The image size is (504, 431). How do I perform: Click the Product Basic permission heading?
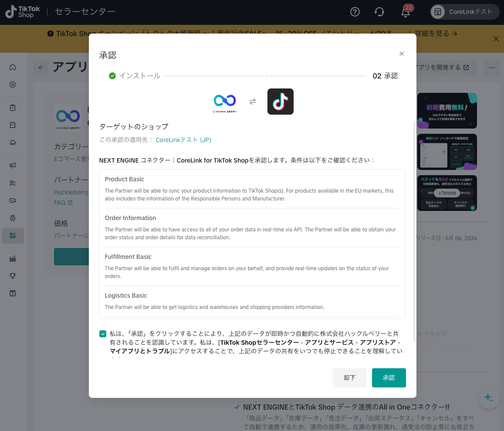click(x=125, y=179)
